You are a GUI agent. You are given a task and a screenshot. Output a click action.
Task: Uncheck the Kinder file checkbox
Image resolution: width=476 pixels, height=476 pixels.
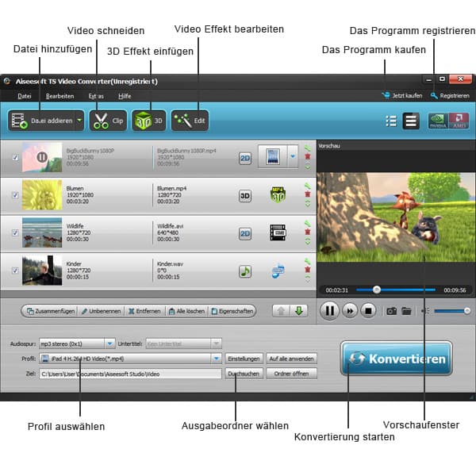click(15, 271)
